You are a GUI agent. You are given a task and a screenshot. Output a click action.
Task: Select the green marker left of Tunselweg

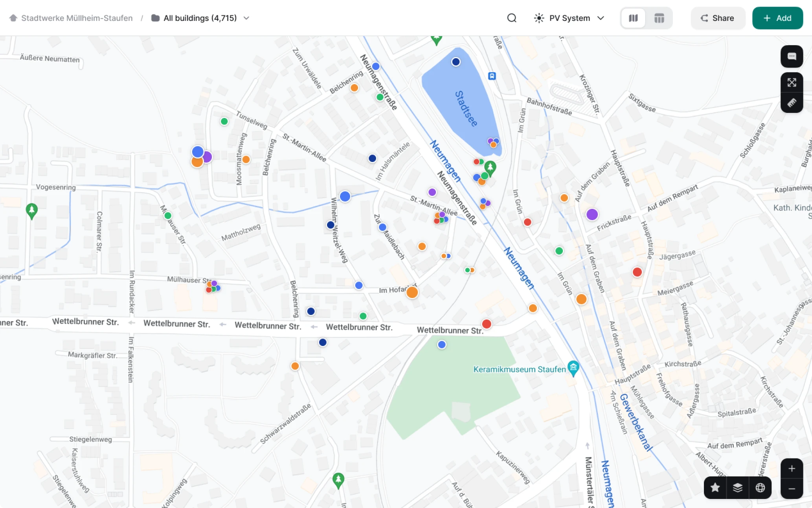tap(224, 121)
